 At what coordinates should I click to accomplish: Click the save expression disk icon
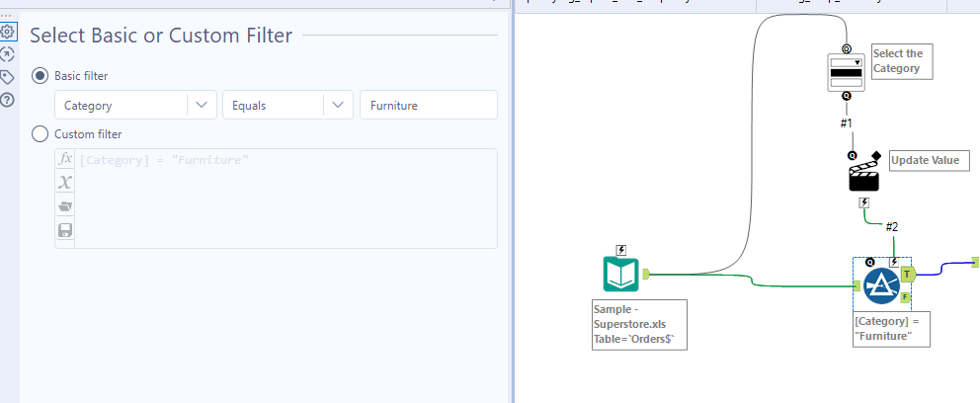click(65, 230)
